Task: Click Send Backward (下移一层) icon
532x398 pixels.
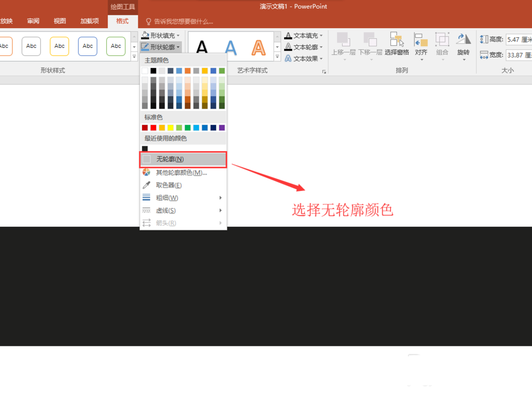Action: (370, 40)
